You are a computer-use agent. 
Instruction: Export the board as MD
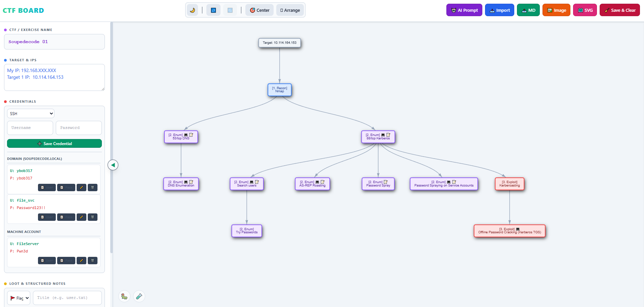(x=528, y=10)
